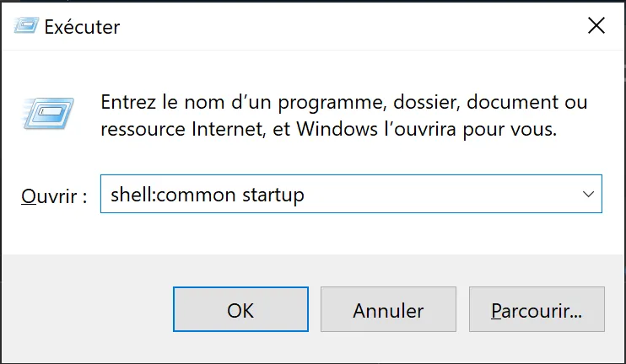Click the small Run icon in title bar
Screen dimensions: 626x364
coord(26,26)
